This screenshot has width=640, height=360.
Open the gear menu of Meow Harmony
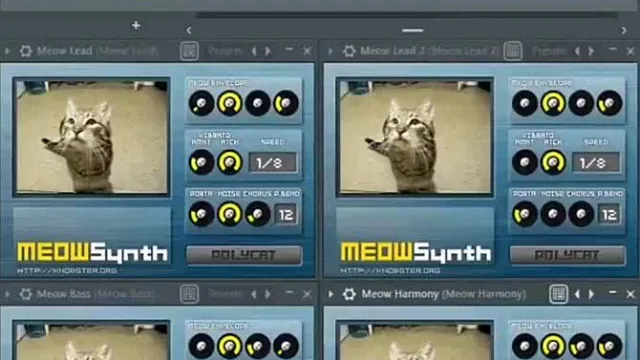pos(349,294)
